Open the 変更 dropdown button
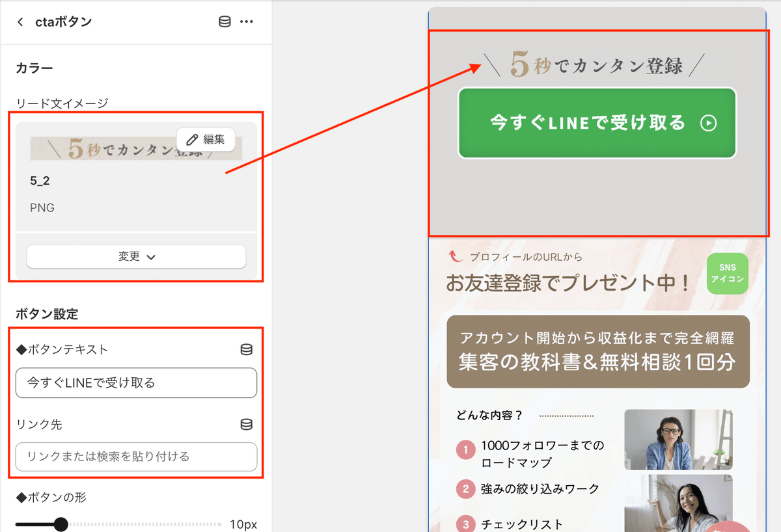The height and width of the screenshot is (532, 781). click(136, 256)
